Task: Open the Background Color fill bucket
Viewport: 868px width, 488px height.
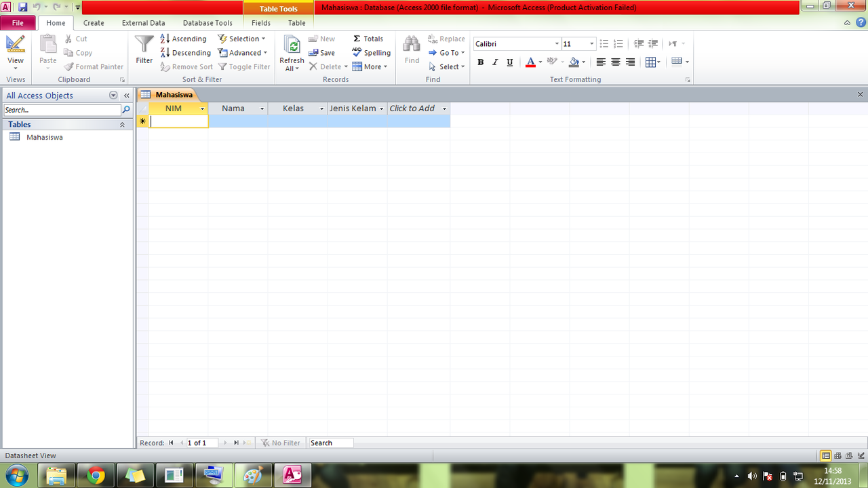Action: (x=574, y=62)
